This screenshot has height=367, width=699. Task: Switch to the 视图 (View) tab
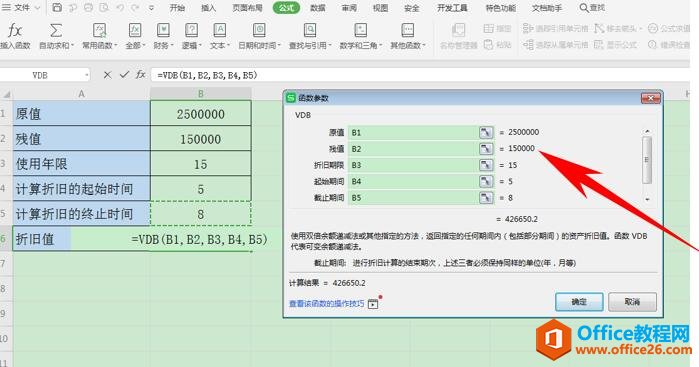click(x=380, y=8)
